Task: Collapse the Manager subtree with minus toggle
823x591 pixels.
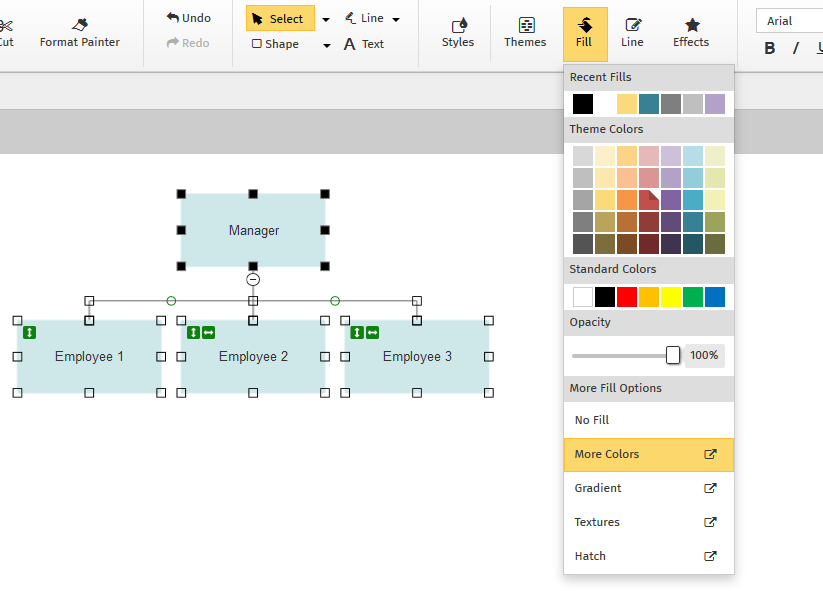Action: [x=253, y=280]
